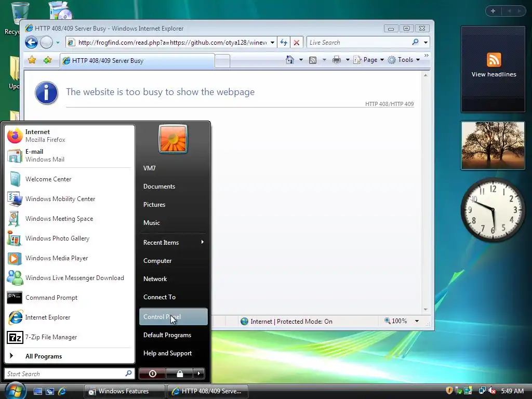Open the VM7 user folder

(174, 168)
